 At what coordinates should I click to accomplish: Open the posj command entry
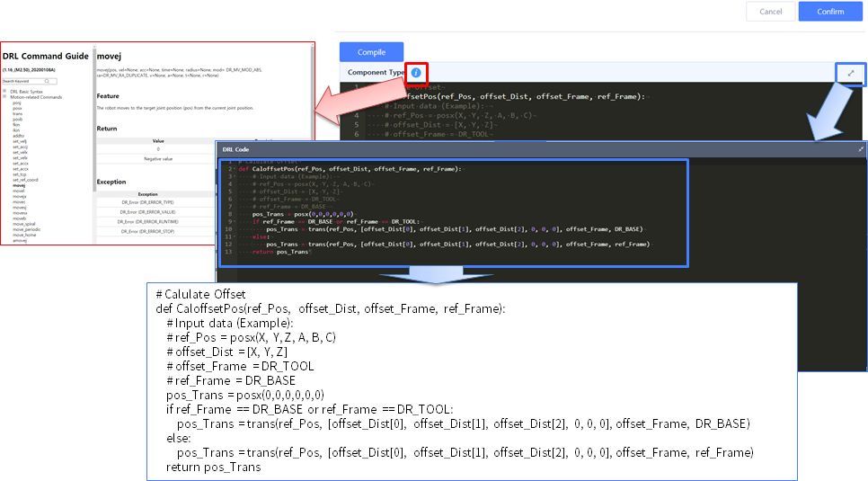tap(17, 102)
